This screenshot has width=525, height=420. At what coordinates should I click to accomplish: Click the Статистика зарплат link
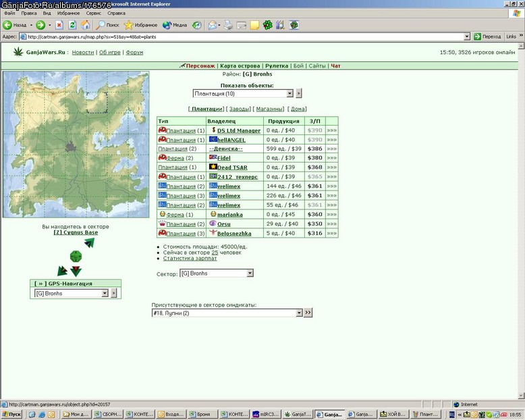pyautogui.click(x=190, y=258)
